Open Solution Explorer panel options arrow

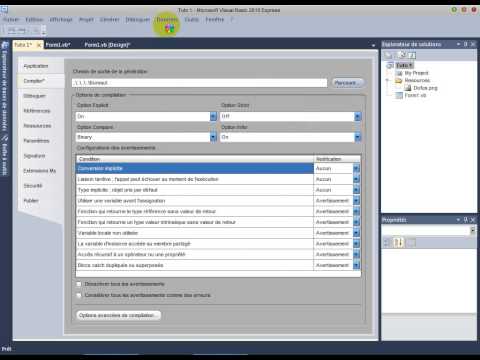(459, 44)
